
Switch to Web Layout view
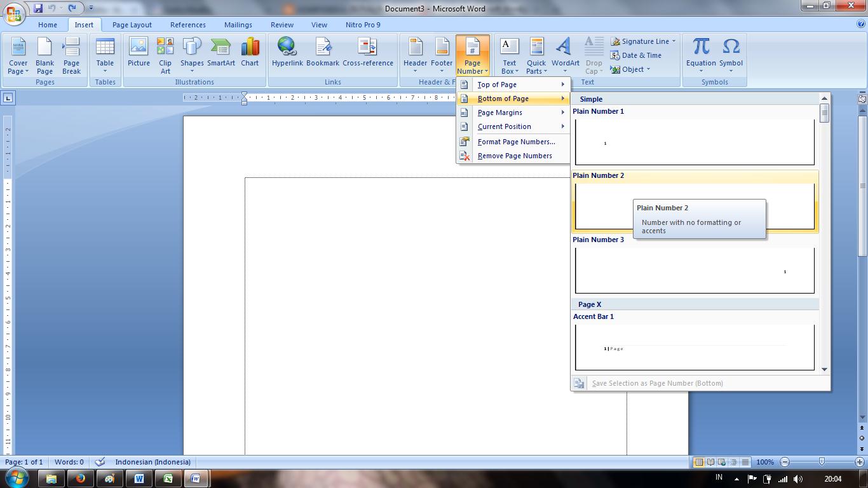[722, 462]
